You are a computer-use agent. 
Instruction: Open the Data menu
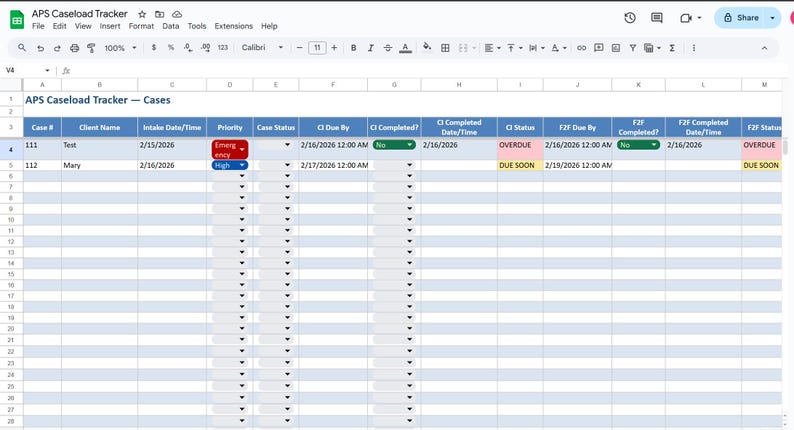pos(171,26)
